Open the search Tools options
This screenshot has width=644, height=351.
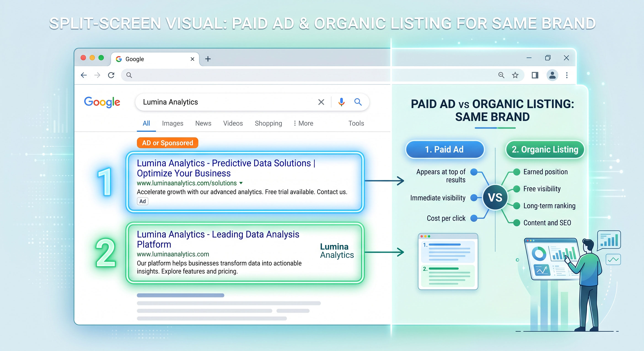pyautogui.click(x=356, y=123)
